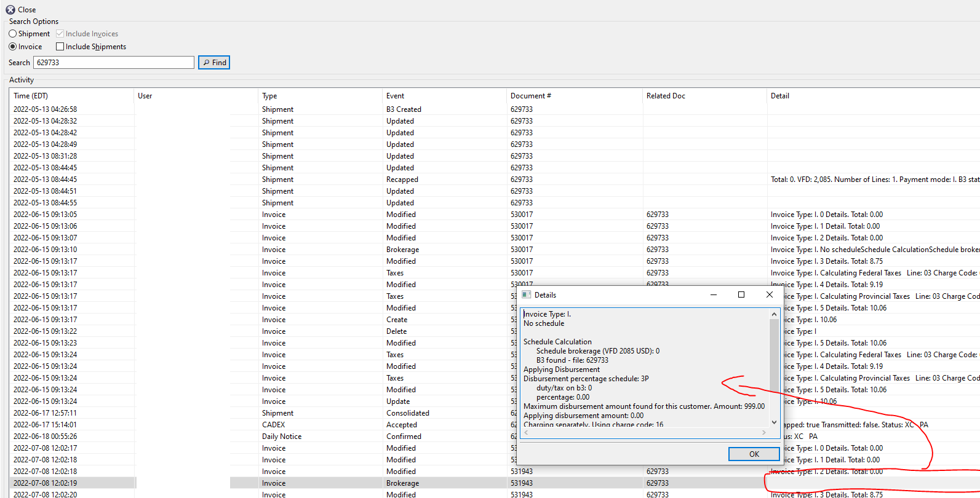The image size is (980, 498).
Task: Enable the Include Shipments checkbox
Action: coord(60,47)
